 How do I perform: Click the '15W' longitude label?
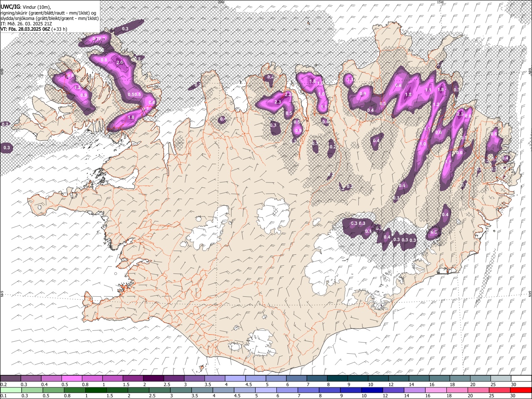point(440,2)
